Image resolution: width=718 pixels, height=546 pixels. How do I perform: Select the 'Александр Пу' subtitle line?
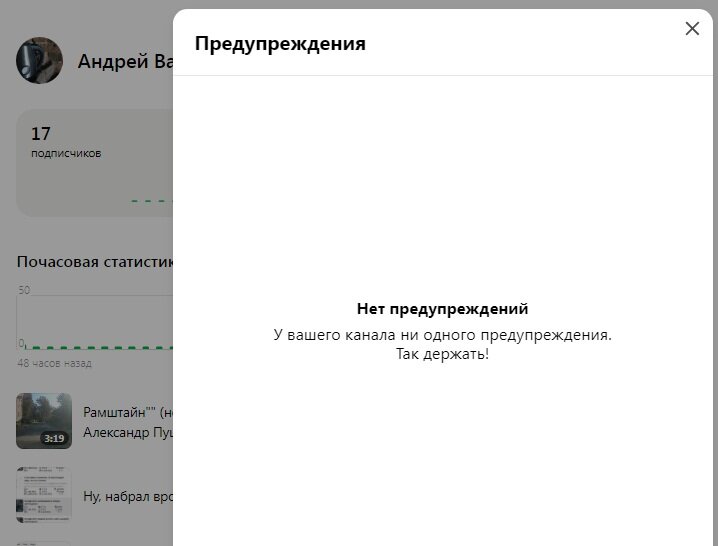[128, 432]
